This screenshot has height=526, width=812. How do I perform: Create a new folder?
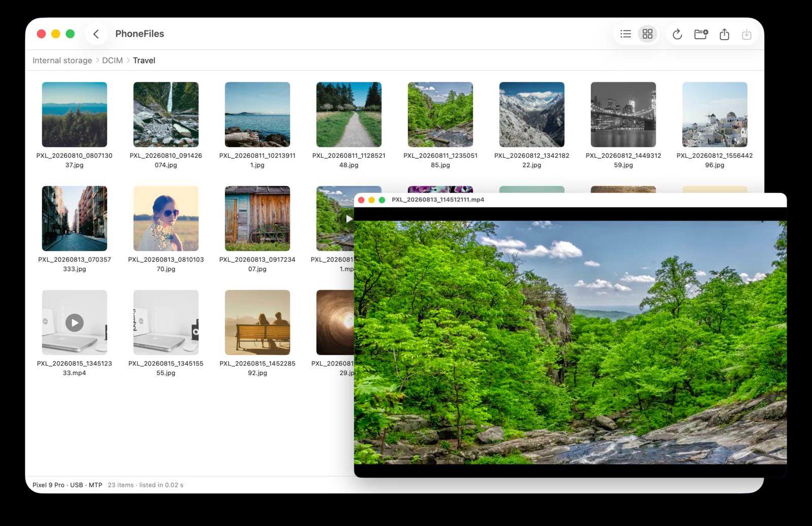[x=701, y=34]
